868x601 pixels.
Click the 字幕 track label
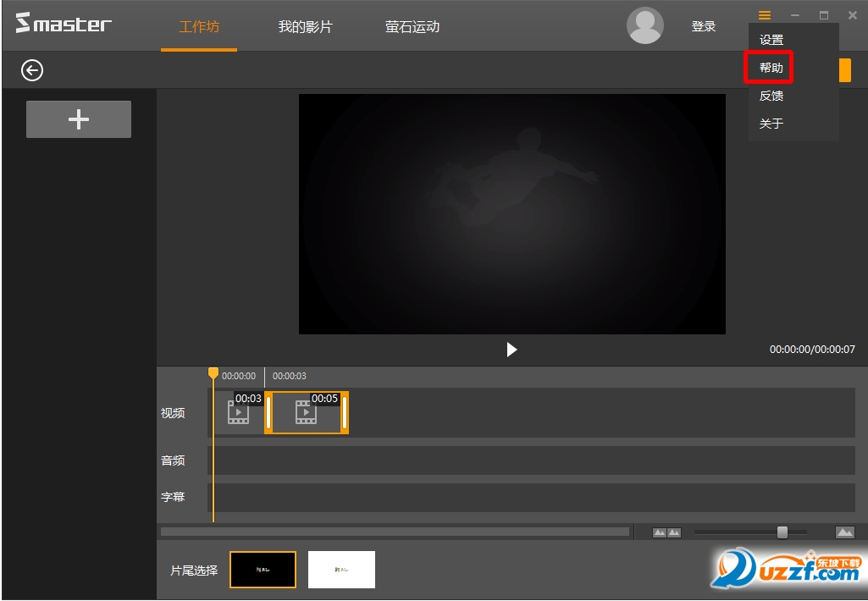(173, 497)
